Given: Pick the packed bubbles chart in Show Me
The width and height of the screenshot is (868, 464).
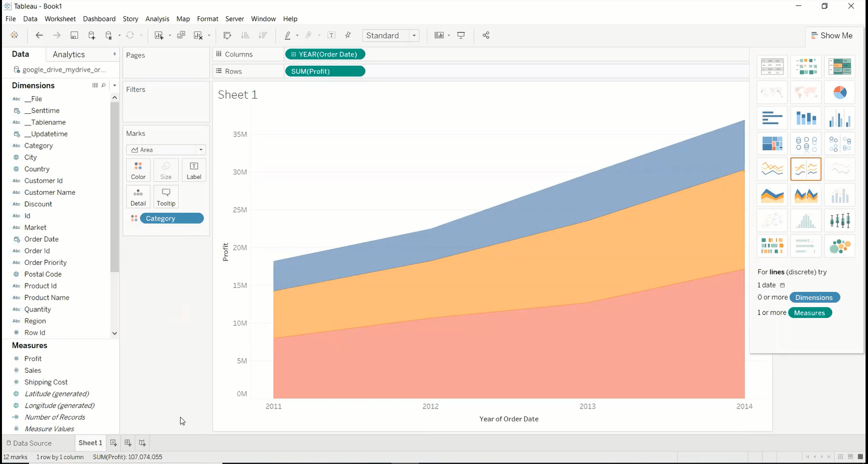Looking at the screenshot, I should pos(840,246).
